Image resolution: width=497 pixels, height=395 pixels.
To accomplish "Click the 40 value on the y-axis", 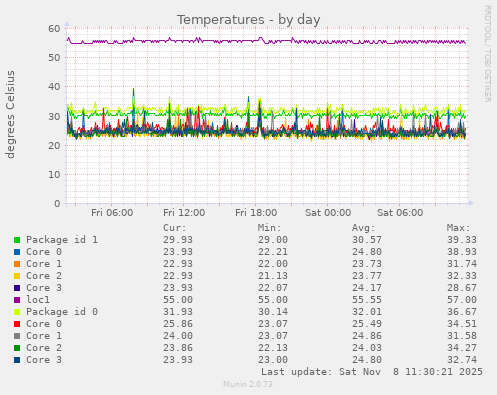I will point(54,87).
